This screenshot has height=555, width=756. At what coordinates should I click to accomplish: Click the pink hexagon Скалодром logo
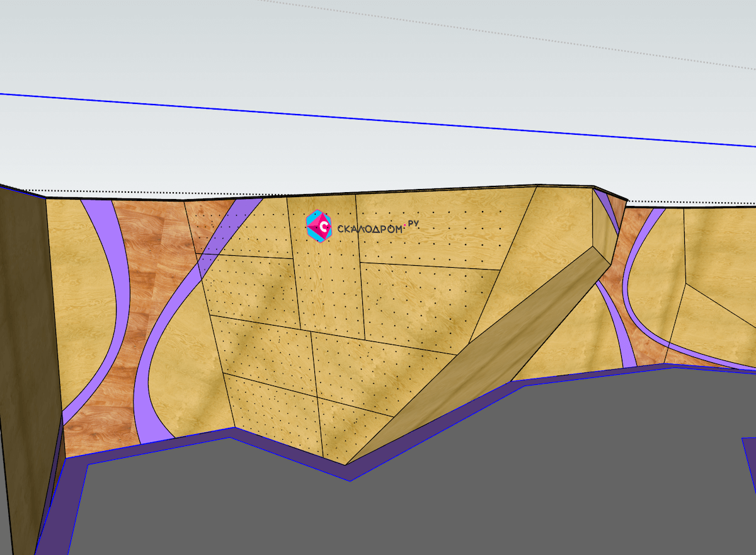tap(319, 227)
